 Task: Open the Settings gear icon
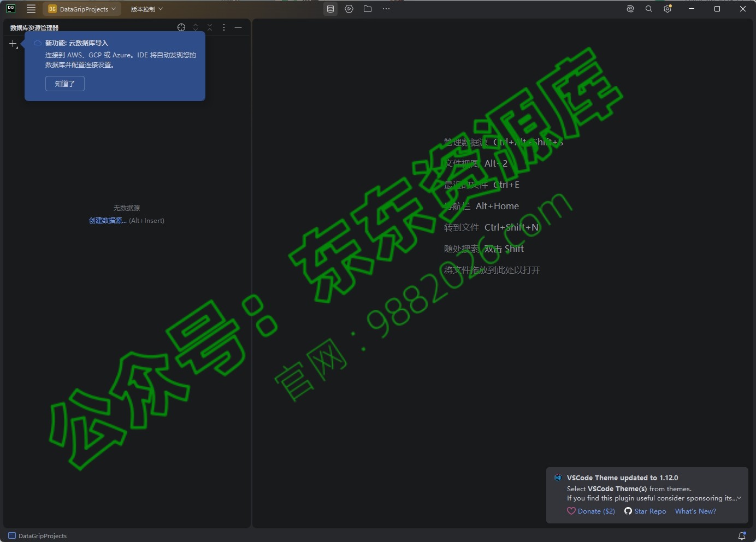[667, 9]
